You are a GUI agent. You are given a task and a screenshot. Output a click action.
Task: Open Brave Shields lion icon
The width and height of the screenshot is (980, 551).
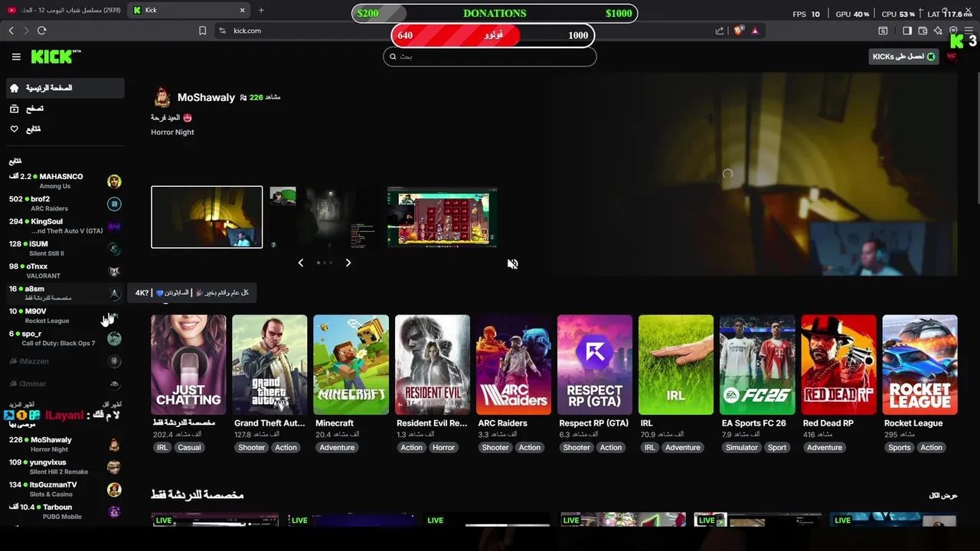tap(738, 31)
